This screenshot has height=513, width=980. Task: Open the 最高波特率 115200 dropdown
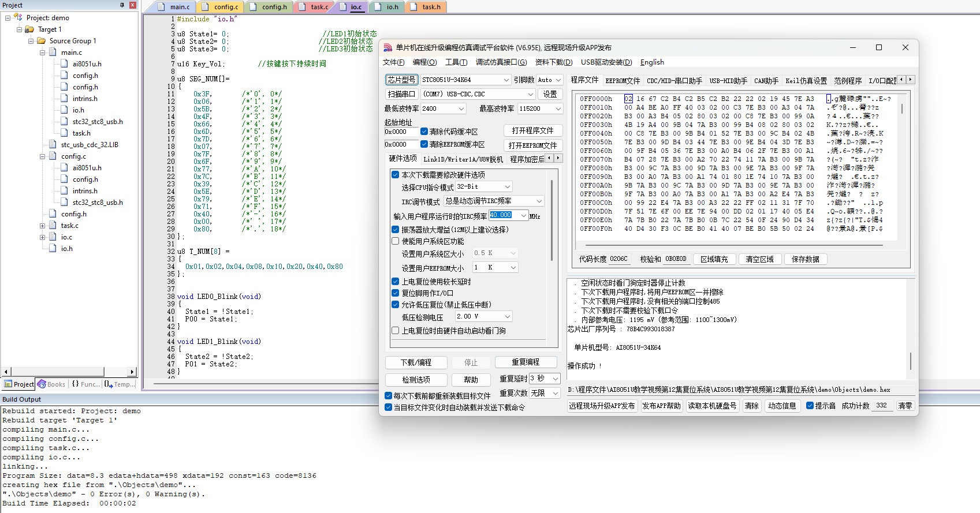[558, 108]
